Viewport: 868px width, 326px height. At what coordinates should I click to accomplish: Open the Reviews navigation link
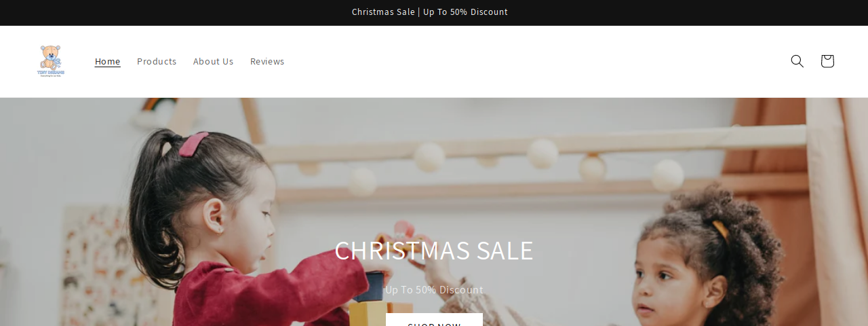[267, 61]
